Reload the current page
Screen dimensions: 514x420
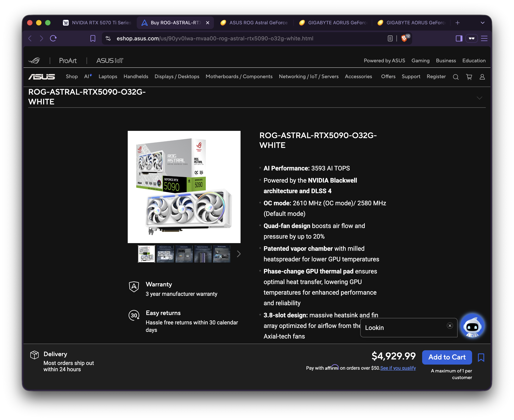pos(53,38)
